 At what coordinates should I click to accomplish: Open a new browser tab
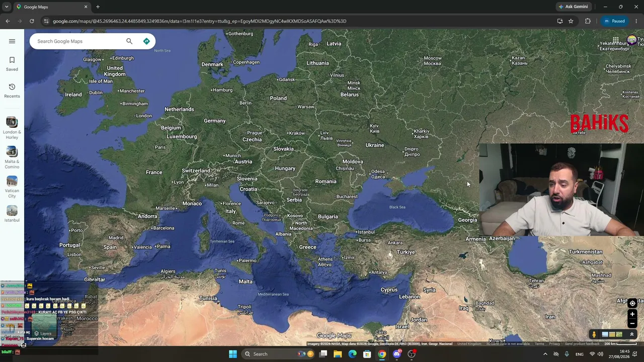click(98, 7)
